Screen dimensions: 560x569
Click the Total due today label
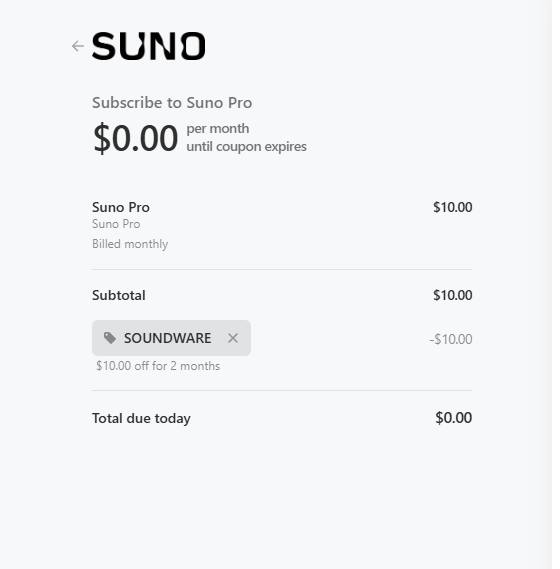141,418
